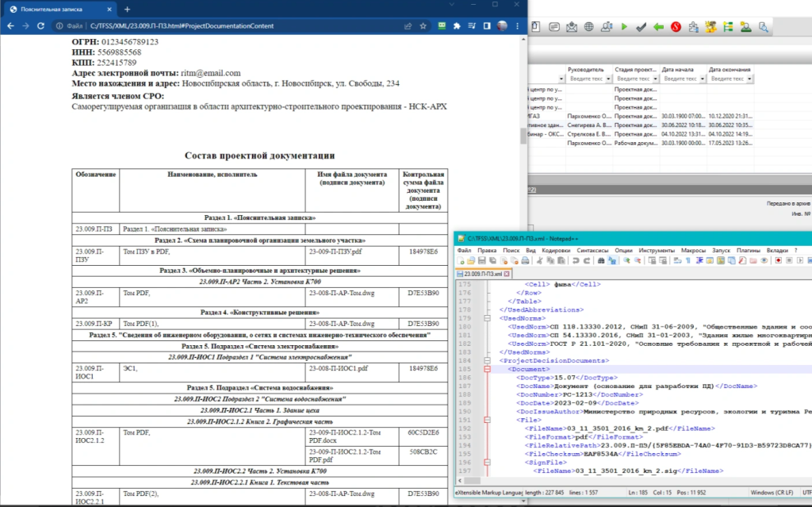Open a new browser tab

coord(127,8)
